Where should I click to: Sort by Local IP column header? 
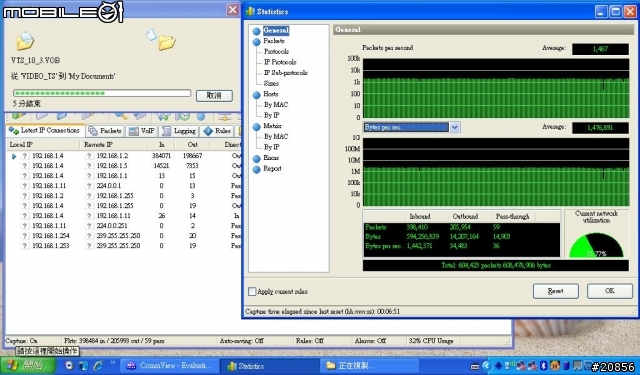43,145
